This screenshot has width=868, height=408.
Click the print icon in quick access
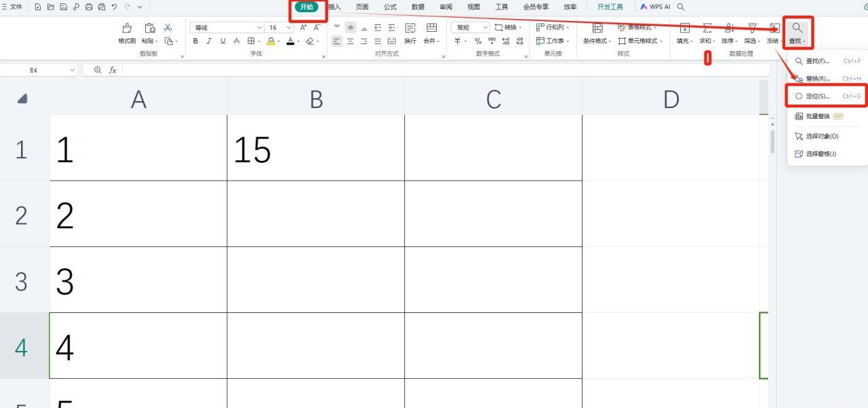89,7
